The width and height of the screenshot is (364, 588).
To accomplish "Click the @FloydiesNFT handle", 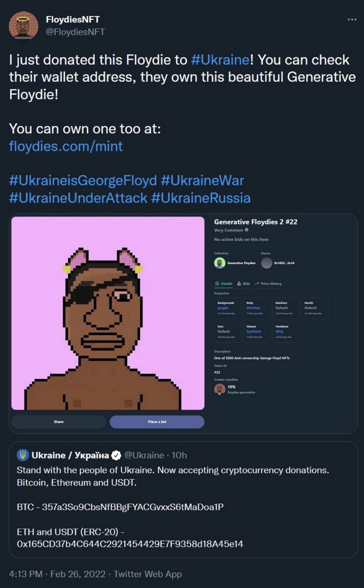I will [75, 32].
